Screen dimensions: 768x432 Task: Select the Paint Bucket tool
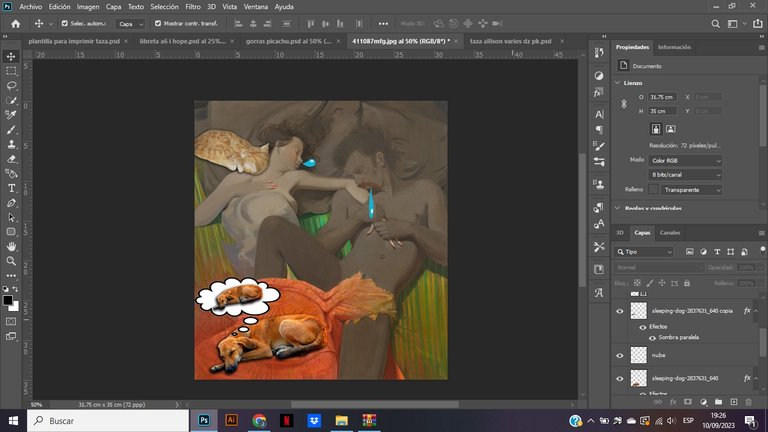coord(11,173)
